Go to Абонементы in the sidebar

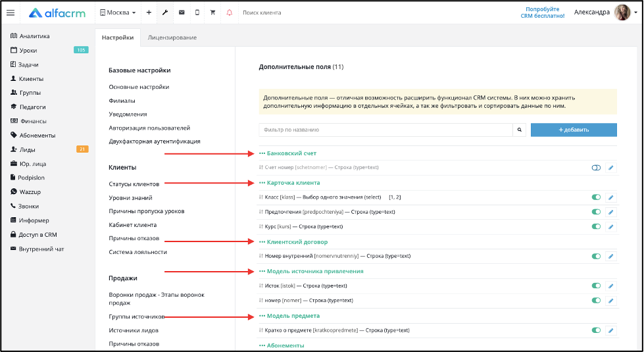[33, 135]
